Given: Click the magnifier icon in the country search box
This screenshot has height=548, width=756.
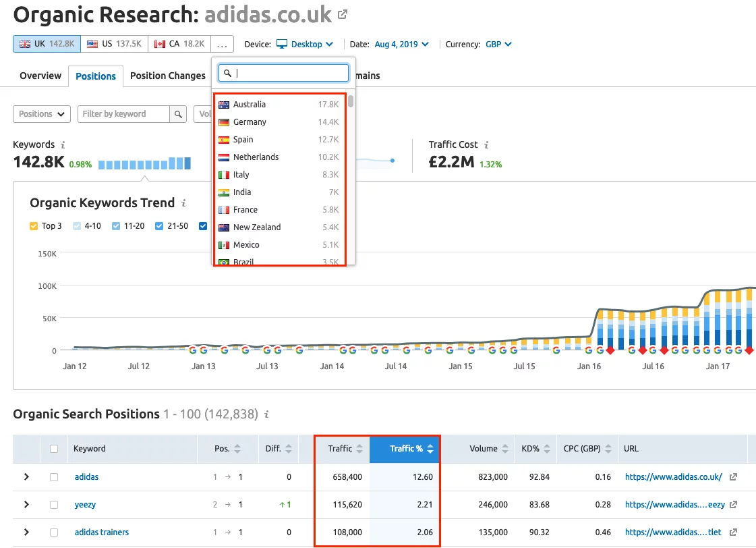Looking at the screenshot, I should click(228, 72).
